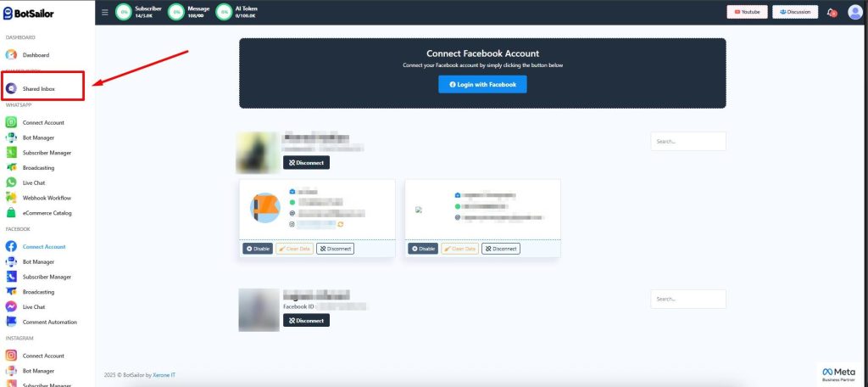
Task: Click the Meta Business Partner badge
Action: (x=838, y=374)
